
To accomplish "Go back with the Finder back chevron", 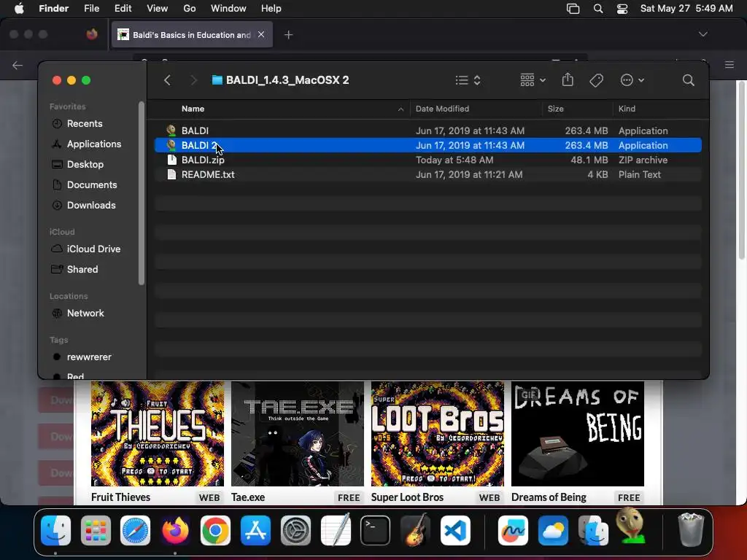I will coord(167,80).
